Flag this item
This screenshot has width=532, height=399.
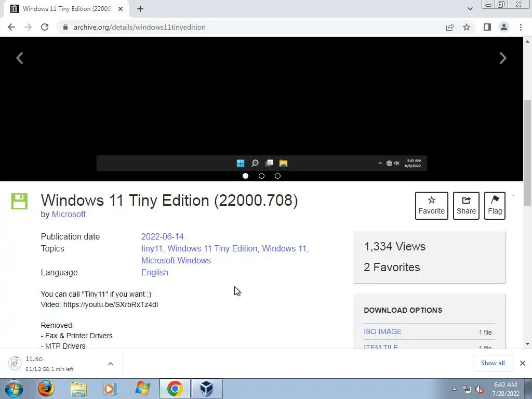[495, 206]
